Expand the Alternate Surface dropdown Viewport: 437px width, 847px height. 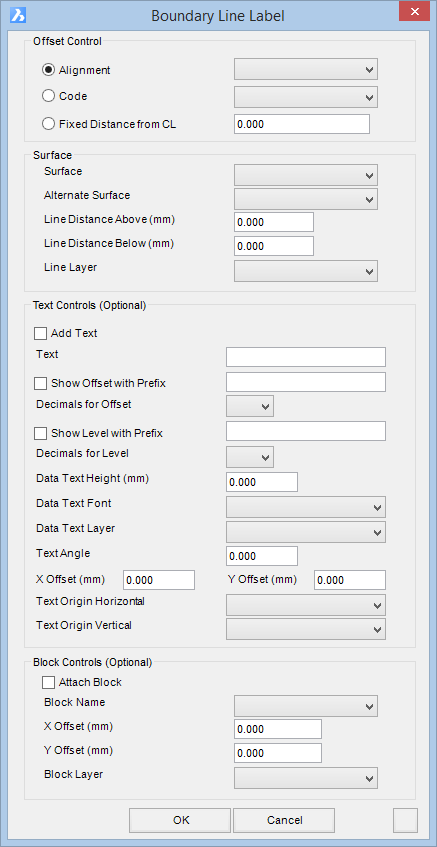coord(306,199)
